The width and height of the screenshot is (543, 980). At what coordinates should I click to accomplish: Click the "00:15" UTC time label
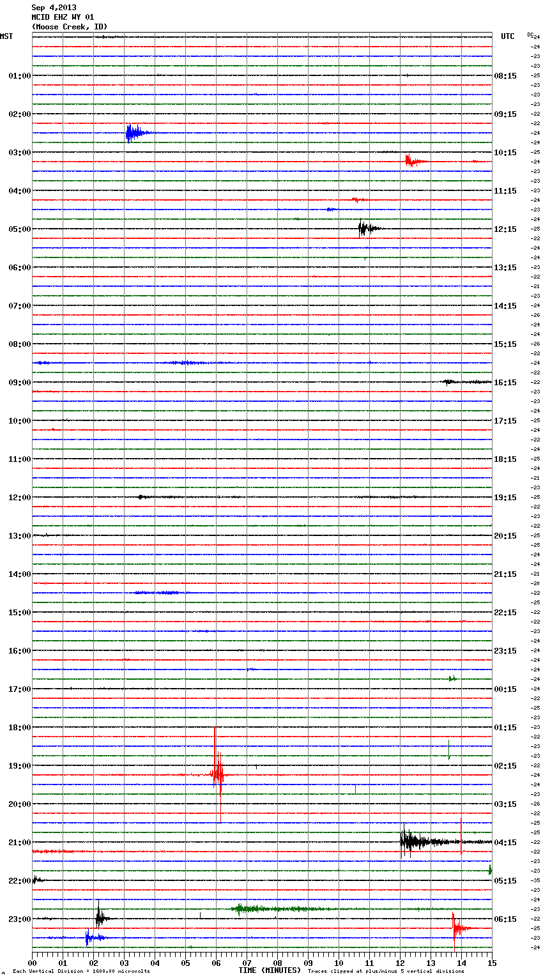pyautogui.click(x=505, y=689)
